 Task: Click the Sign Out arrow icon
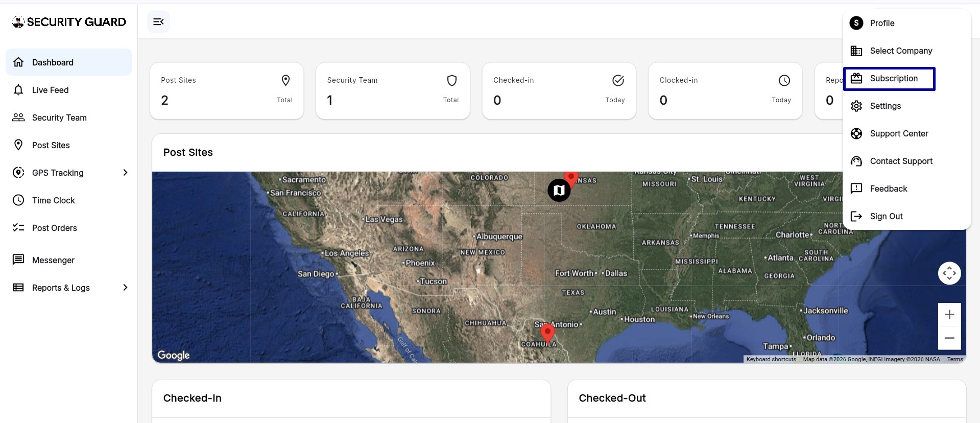[x=856, y=216]
